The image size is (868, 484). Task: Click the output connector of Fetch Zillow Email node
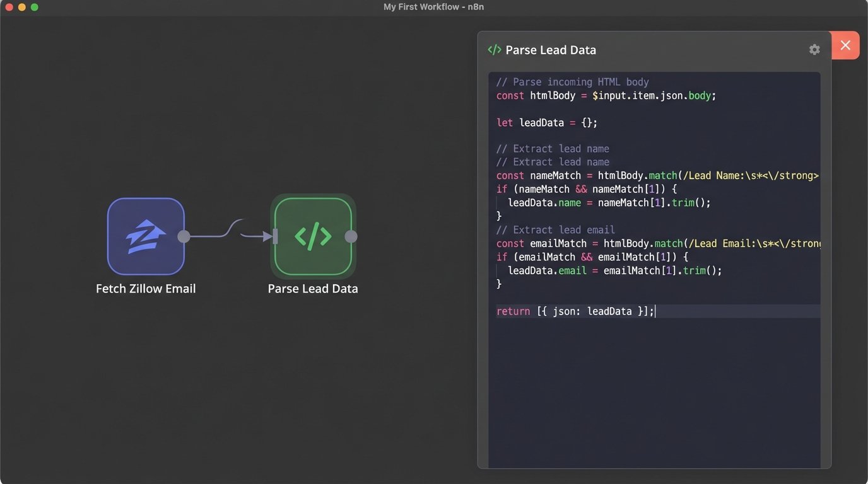pyautogui.click(x=184, y=236)
